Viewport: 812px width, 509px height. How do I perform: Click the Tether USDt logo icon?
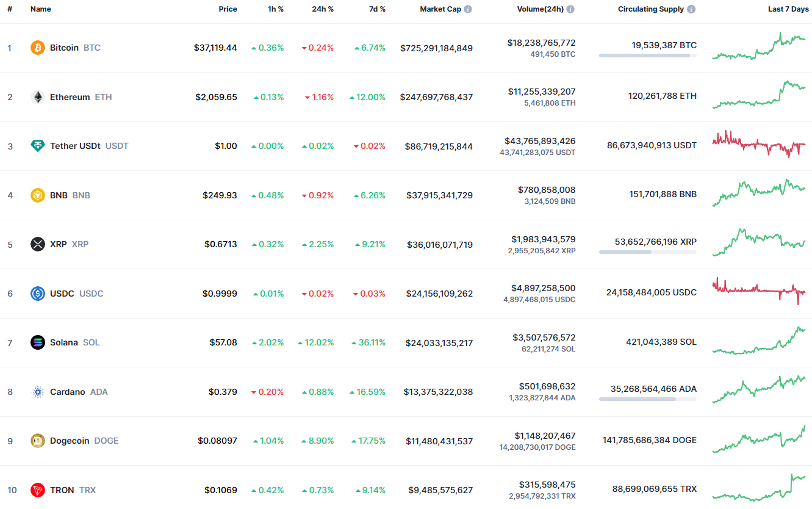pyautogui.click(x=38, y=146)
